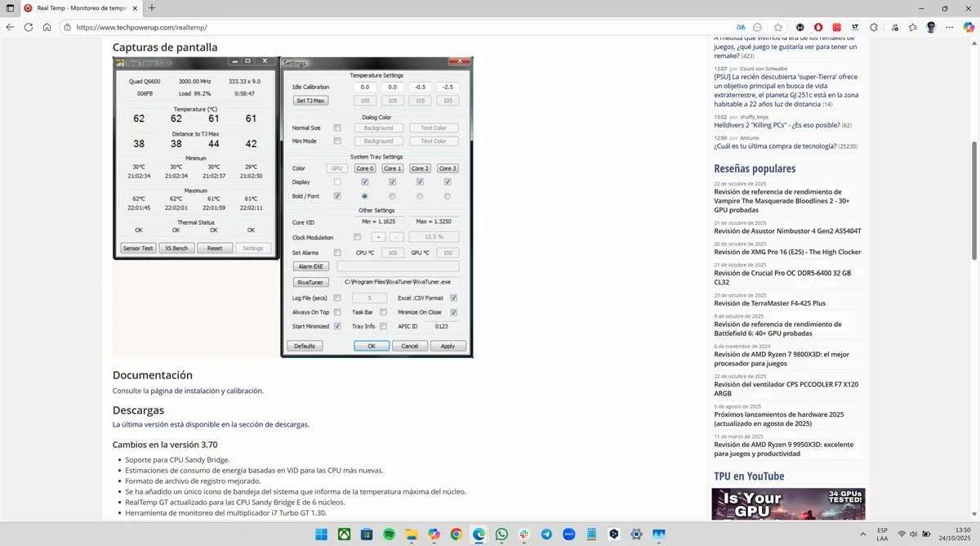Open File Explorer from the taskbar

(412, 534)
